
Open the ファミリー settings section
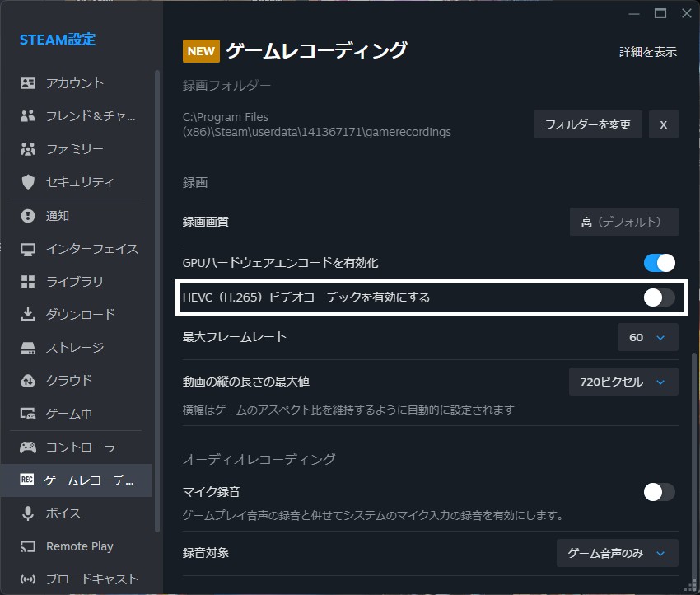[76, 148]
